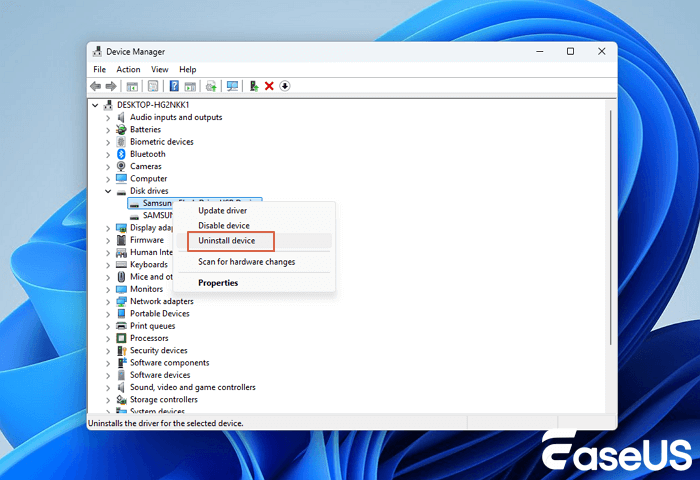Expand the Display adapters category
This screenshot has width=700, height=480.
tap(108, 228)
